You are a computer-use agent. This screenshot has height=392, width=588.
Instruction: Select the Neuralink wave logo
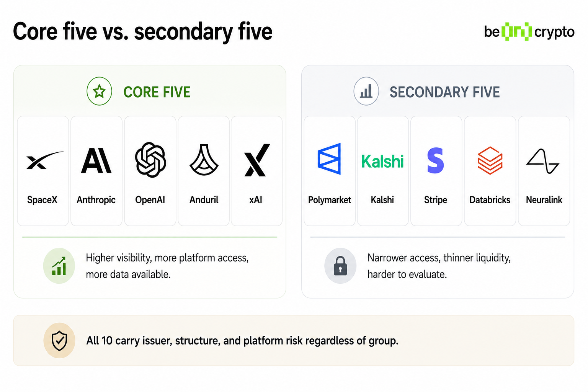tap(543, 161)
